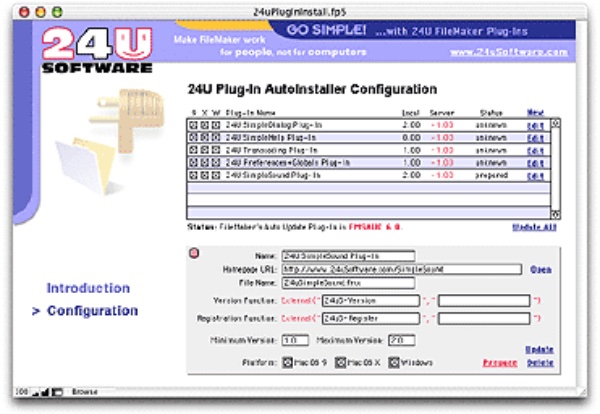Click the Update link in detail panel

pyautogui.click(x=540, y=350)
